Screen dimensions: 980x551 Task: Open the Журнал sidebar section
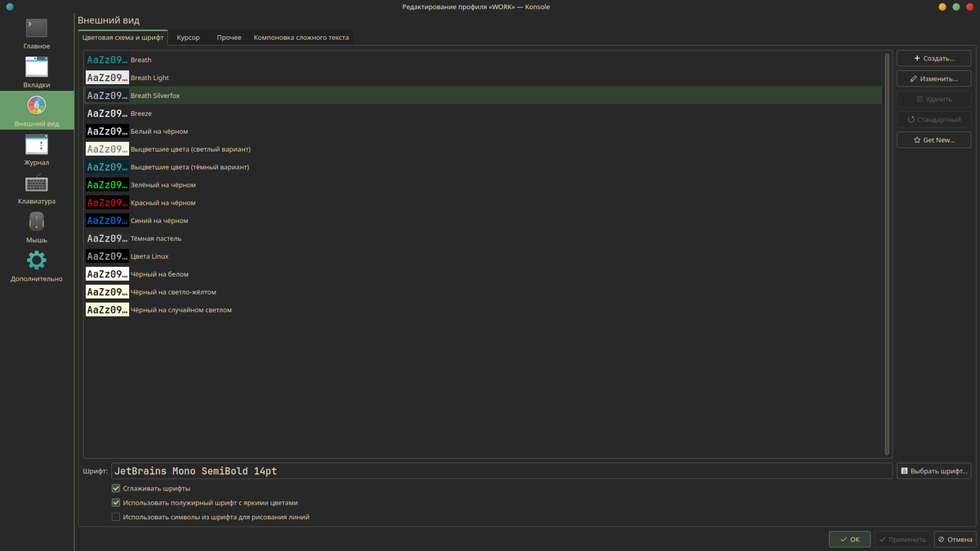coord(37,150)
